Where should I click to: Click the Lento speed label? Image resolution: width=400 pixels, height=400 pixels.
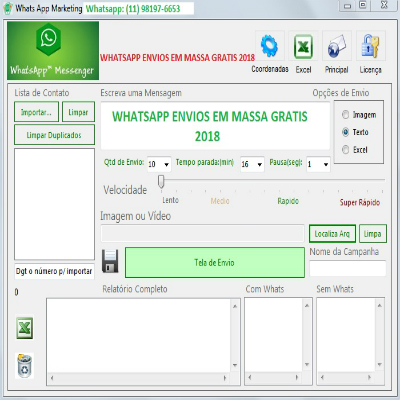(171, 200)
